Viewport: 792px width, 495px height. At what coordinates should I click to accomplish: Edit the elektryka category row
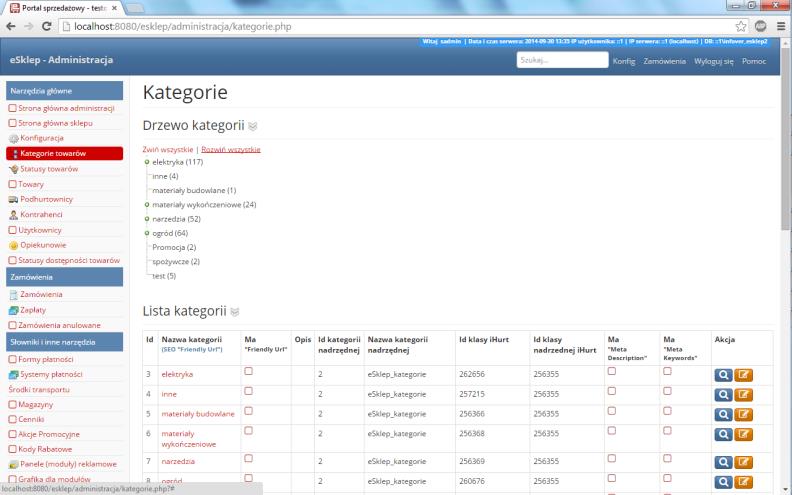click(x=744, y=375)
